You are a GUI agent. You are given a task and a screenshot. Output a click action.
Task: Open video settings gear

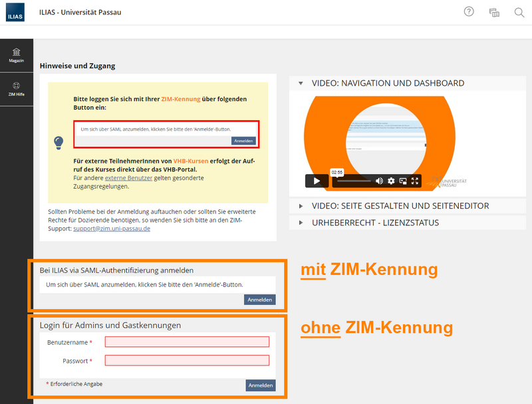tap(391, 181)
